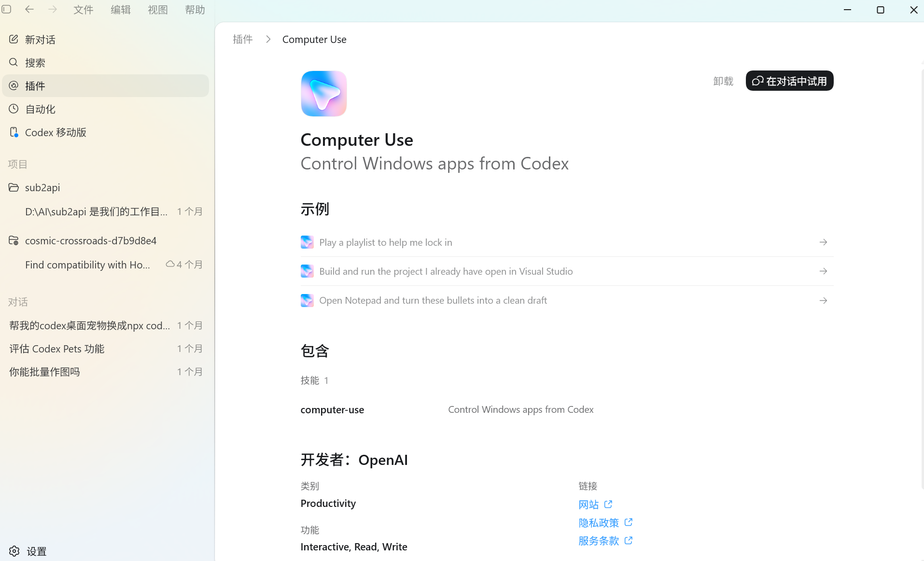The image size is (924, 561).
Task: Open Find compatibility with Ho... conversation
Action: pyautogui.click(x=105, y=265)
